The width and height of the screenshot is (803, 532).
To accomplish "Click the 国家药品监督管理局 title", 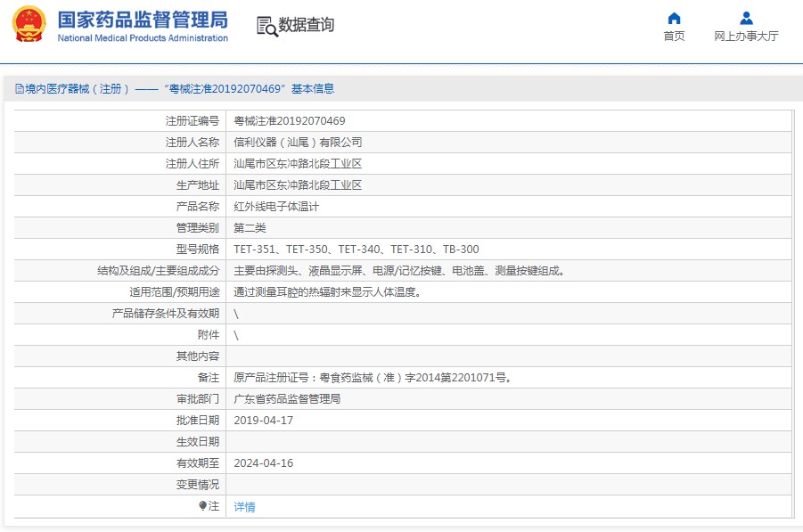I will [x=143, y=20].
